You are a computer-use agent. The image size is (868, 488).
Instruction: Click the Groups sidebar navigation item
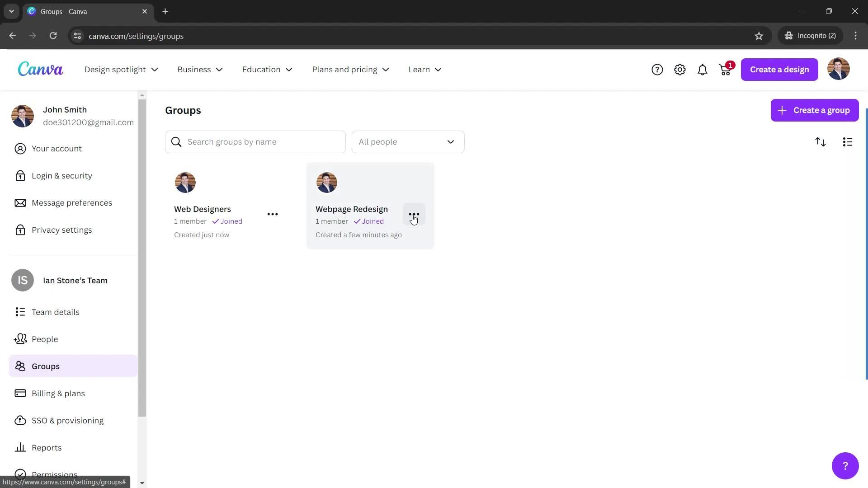coord(45,366)
